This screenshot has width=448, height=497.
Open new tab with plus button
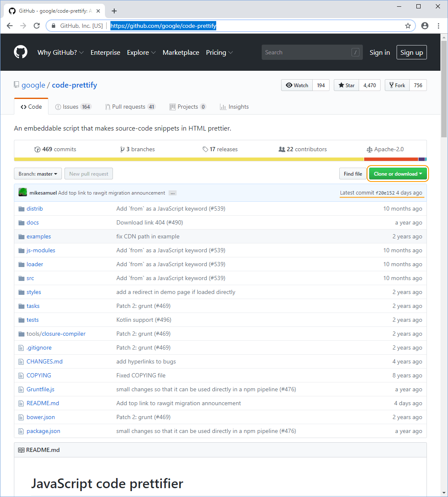point(114,11)
